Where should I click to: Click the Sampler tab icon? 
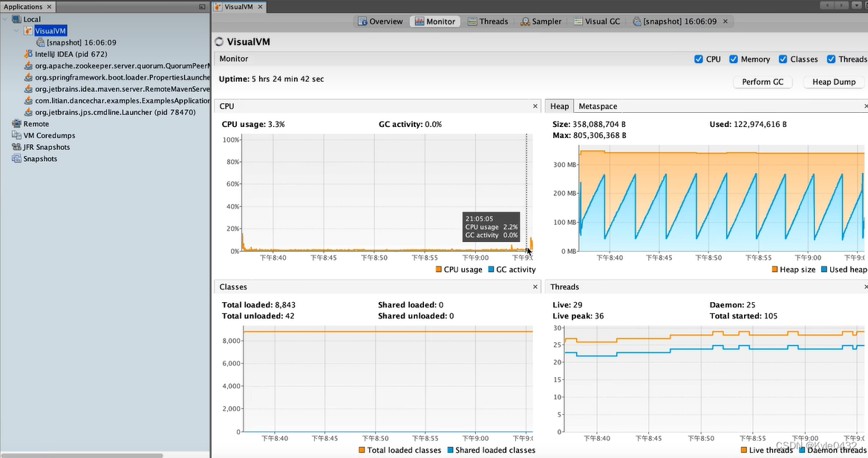point(525,22)
